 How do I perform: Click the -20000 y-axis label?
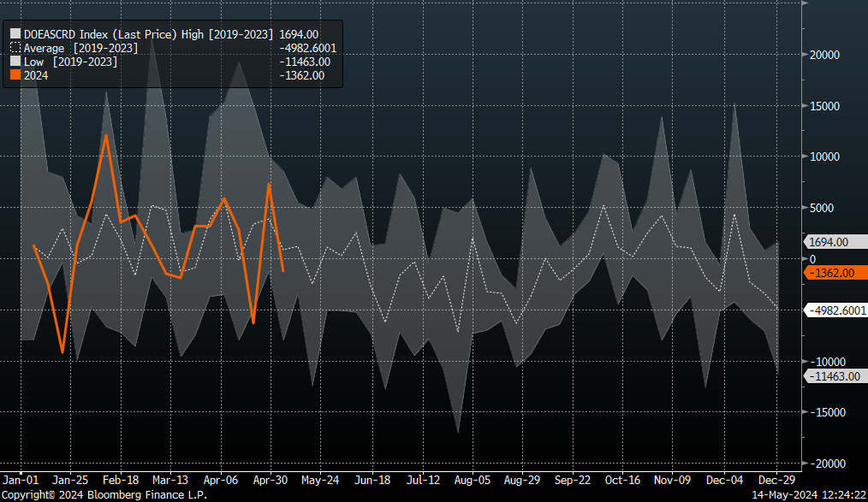point(827,464)
